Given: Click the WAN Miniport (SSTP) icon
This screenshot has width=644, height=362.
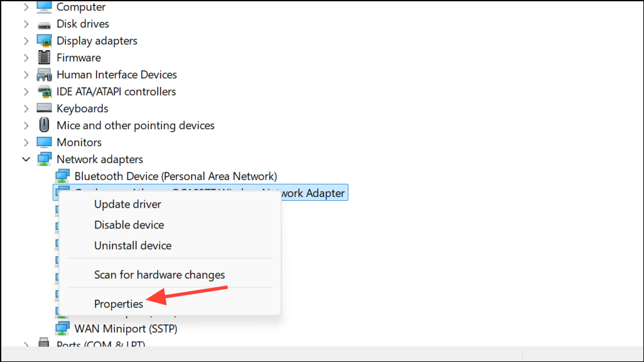Looking at the screenshot, I should [x=62, y=328].
